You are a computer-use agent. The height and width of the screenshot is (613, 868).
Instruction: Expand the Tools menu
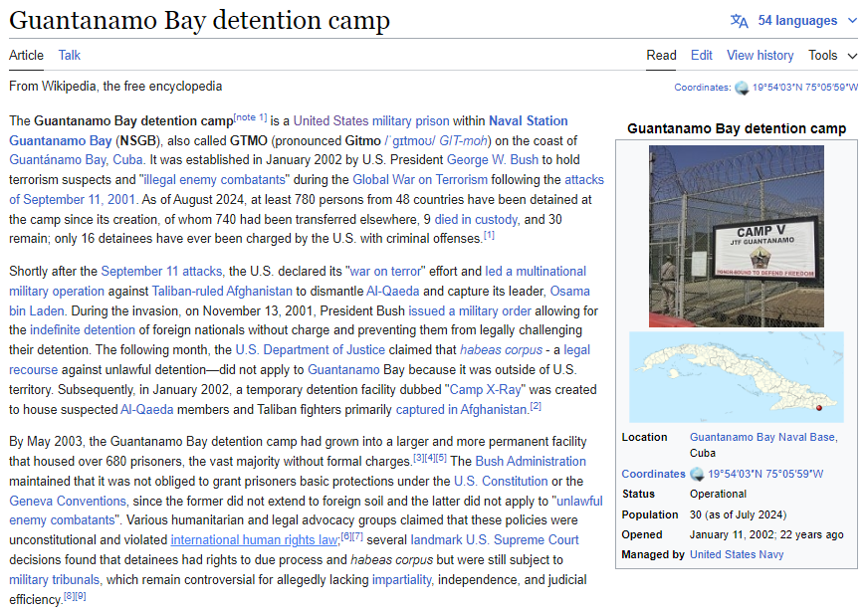tap(832, 56)
